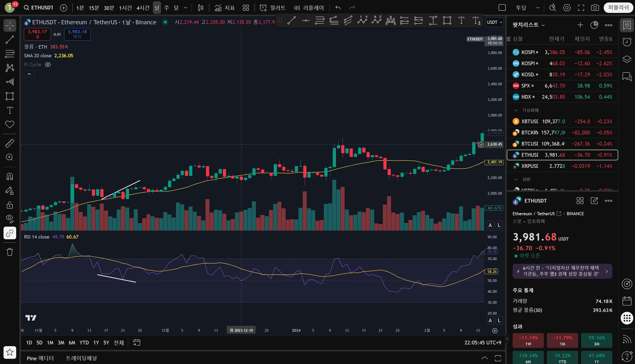Select the weekly 주 timeframe
The height and width of the screenshot is (364, 635).
tap(167, 7)
